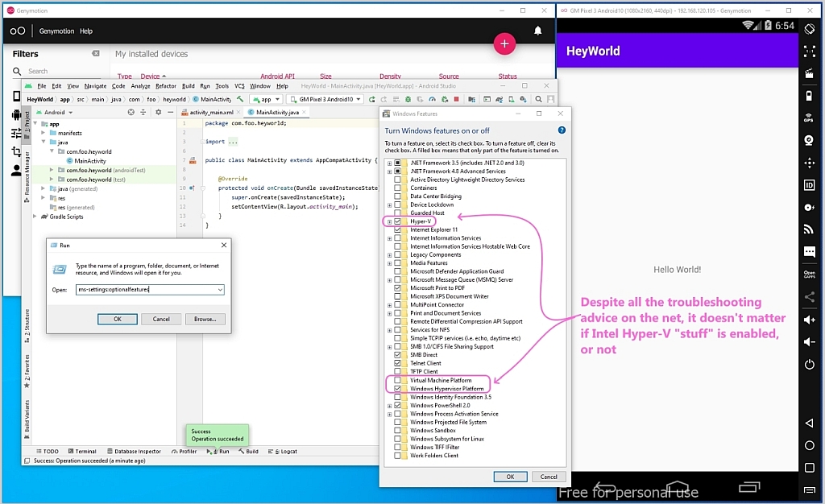Switch to activity_main.xml editor tab
Viewport: 825px width, 504px height.
210,112
